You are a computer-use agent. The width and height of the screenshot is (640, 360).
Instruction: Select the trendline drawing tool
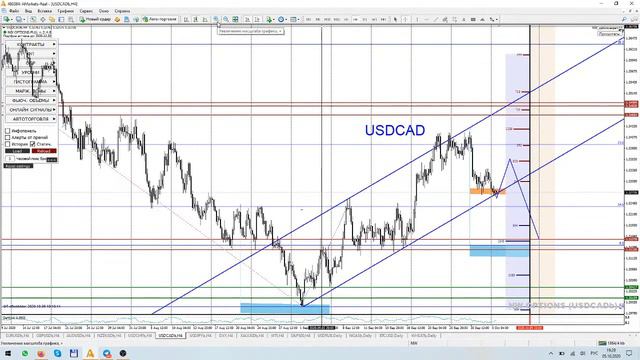point(436,19)
